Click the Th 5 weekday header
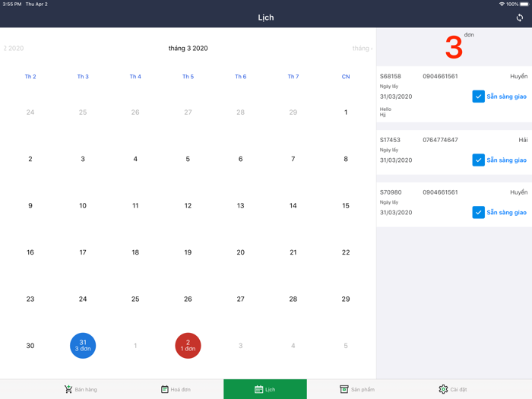 [188, 77]
